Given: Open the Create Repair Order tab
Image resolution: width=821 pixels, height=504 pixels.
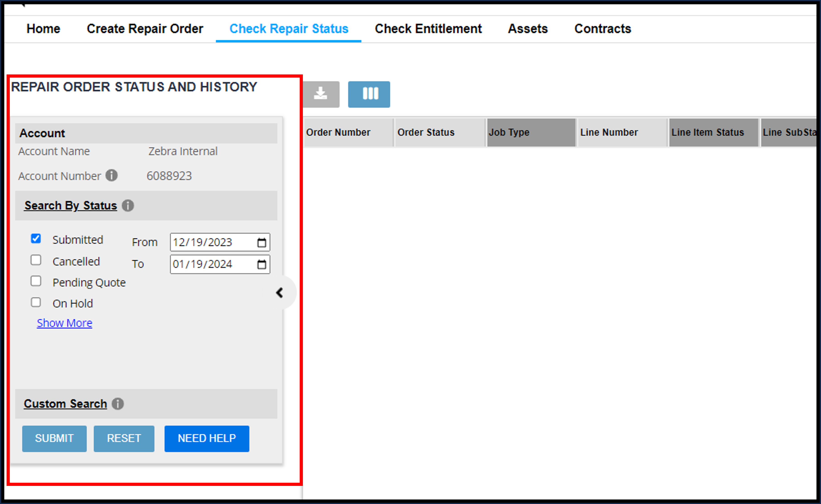Looking at the screenshot, I should 145,29.
